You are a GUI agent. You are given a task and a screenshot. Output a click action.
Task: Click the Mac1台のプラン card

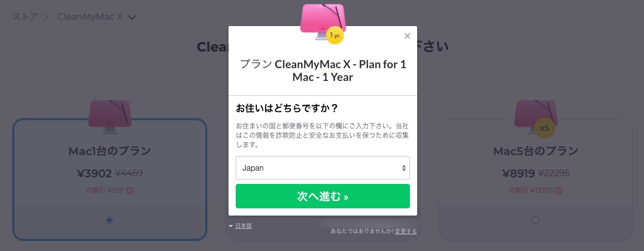coord(110,179)
